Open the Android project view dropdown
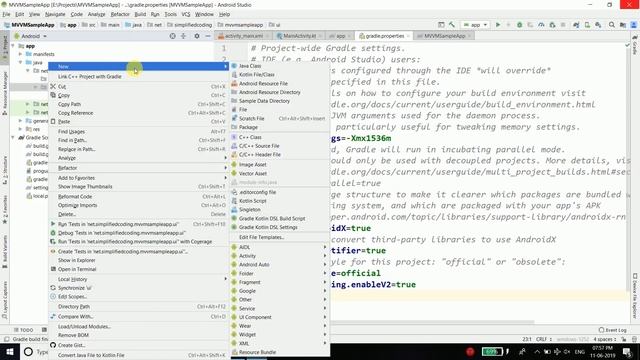The width and height of the screenshot is (640, 360). pyautogui.click(x=31, y=36)
